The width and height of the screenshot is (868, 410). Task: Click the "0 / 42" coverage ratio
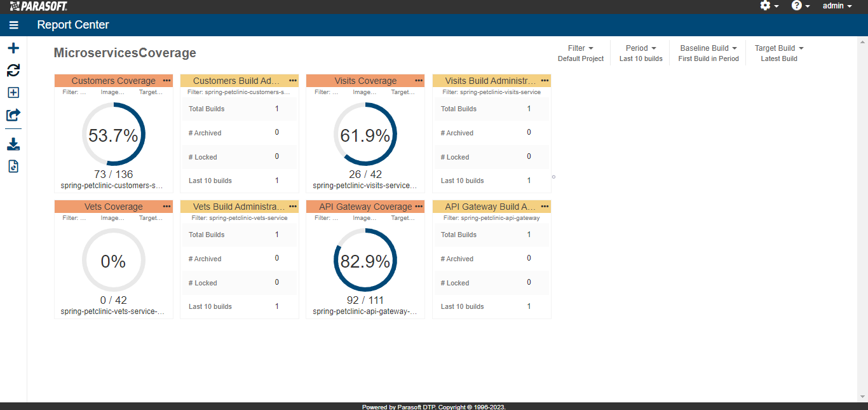point(114,300)
